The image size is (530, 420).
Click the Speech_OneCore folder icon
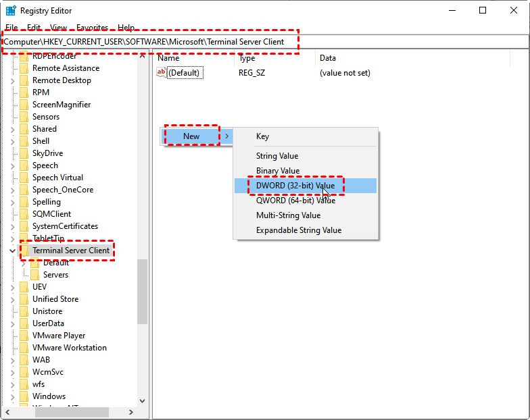(24, 190)
